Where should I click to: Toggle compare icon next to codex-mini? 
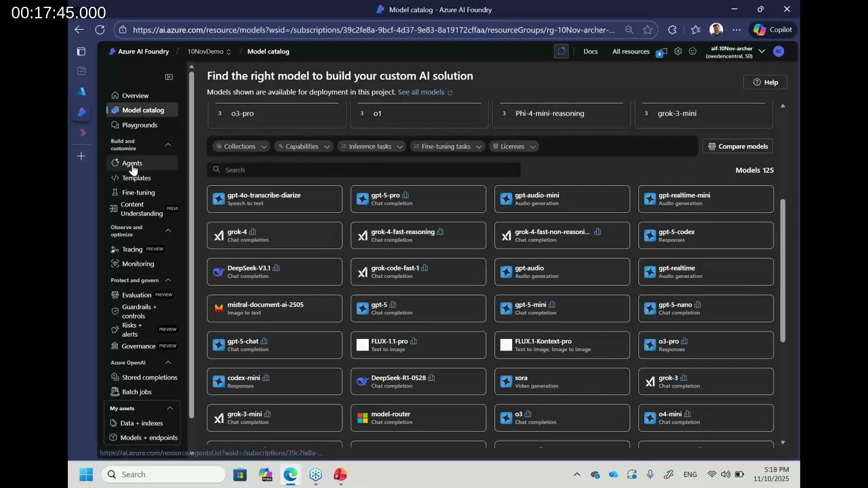pyautogui.click(x=266, y=378)
